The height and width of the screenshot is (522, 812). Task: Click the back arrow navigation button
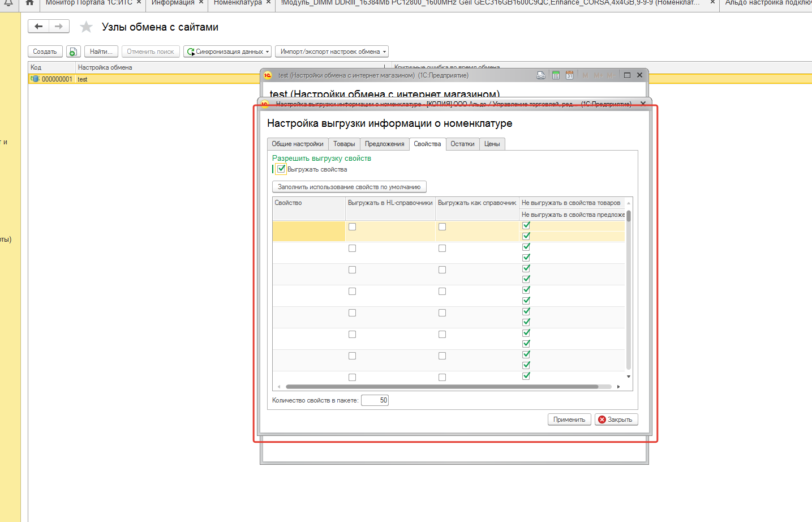click(x=38, y=27)
